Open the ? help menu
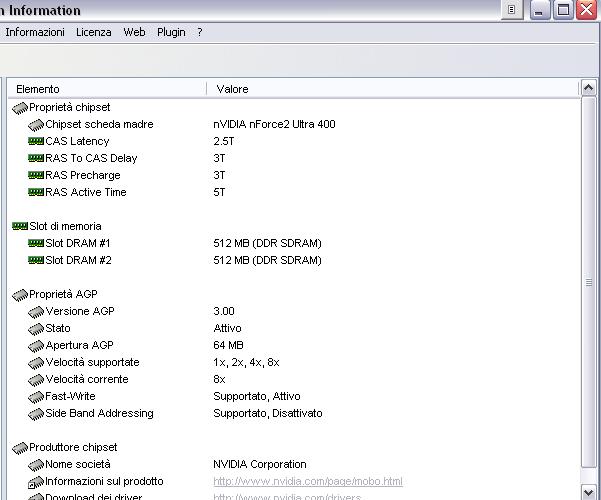 point(200,32)
